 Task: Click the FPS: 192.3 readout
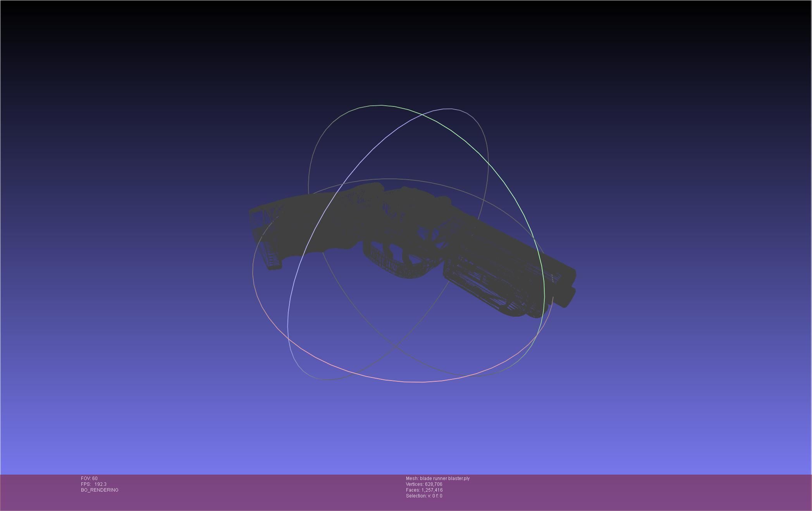coord(94,484)
